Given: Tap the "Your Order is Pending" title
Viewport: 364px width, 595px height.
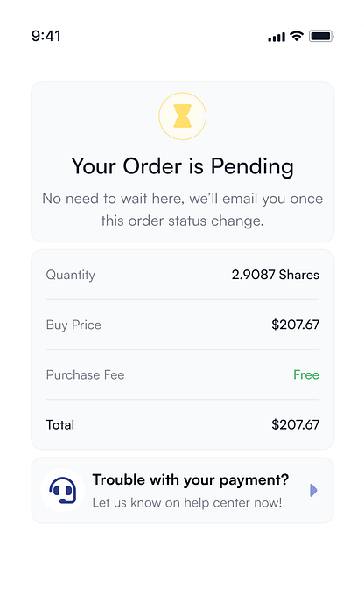Looking at the screenshot, I should click(183, 166).
